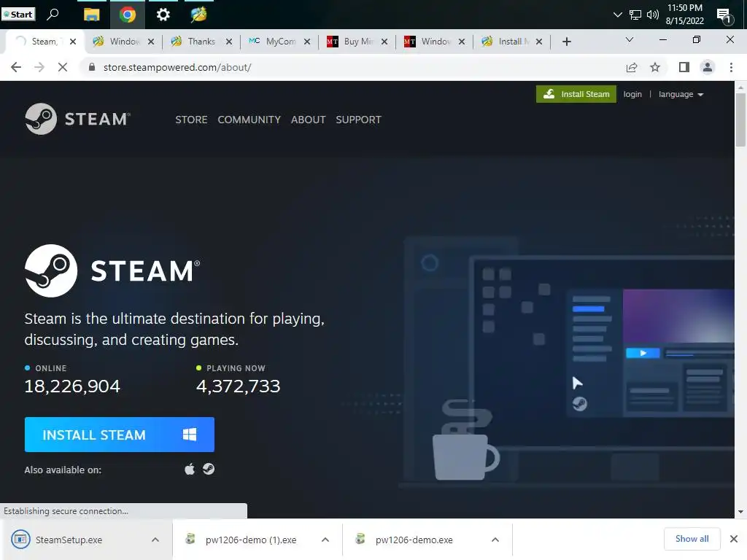Open the Start menu in the taskbar
Screen dimensions: 747x560
click(x=18, y=15)
